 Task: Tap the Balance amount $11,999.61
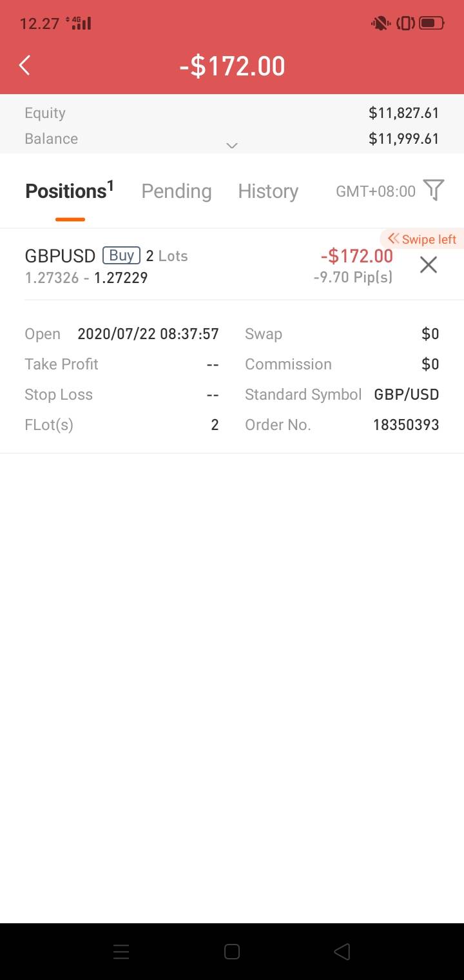click(x=403, y=139)
